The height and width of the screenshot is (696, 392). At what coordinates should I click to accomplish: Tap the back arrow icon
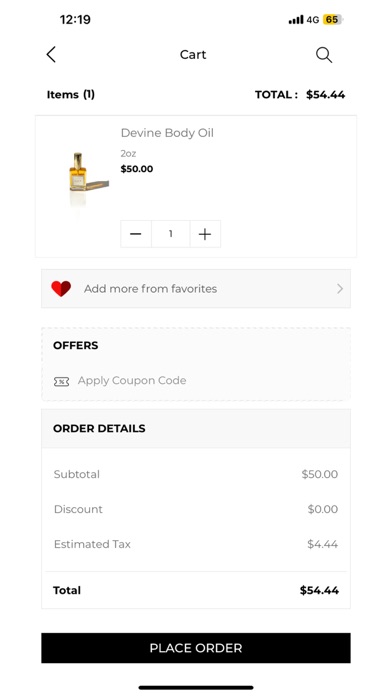click(x=51, y=55)
